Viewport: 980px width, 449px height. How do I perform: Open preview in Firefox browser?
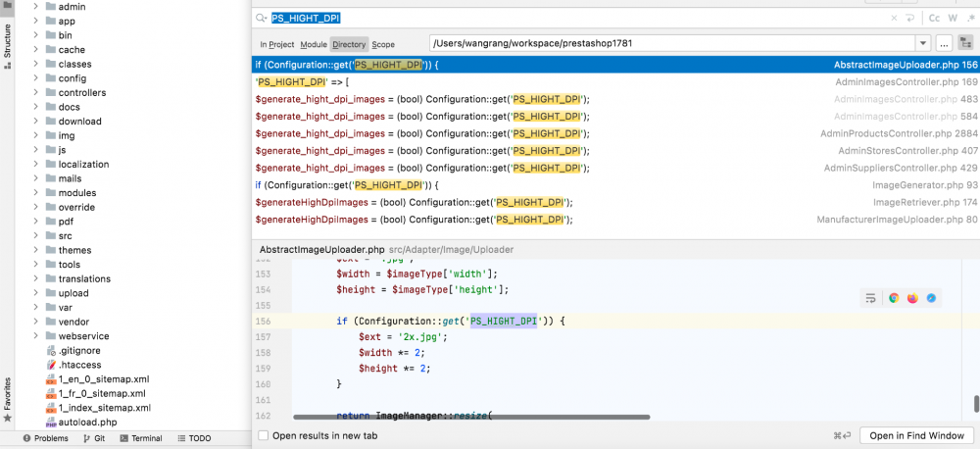pos(912,298)
